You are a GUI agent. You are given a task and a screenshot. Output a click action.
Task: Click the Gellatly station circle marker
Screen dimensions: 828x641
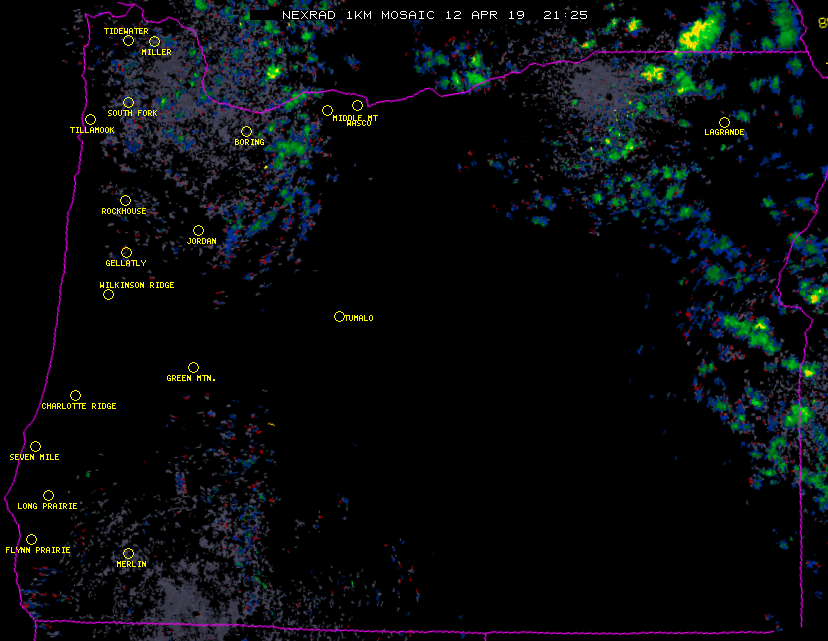(x=126, y=252)
